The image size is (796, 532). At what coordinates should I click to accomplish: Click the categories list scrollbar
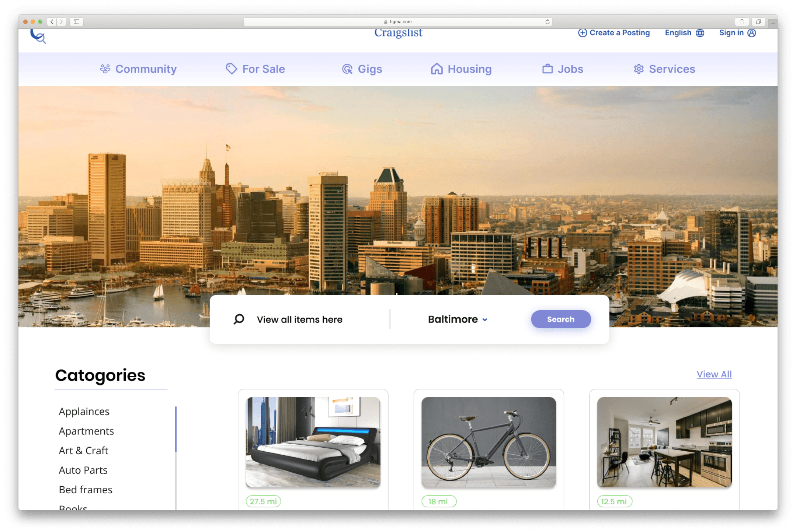[176, 429]
